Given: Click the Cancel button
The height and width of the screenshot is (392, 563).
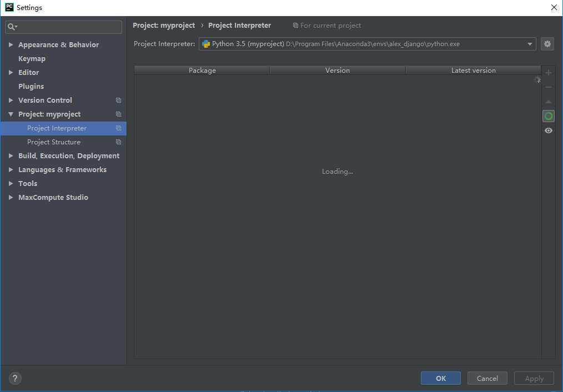Looking at the screenshot, I should coord(487,378).
